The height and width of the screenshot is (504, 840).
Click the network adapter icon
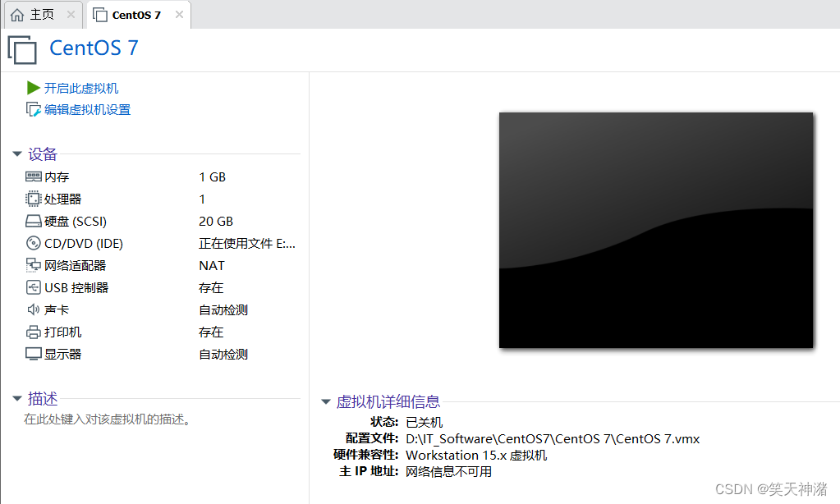point(33,265)
